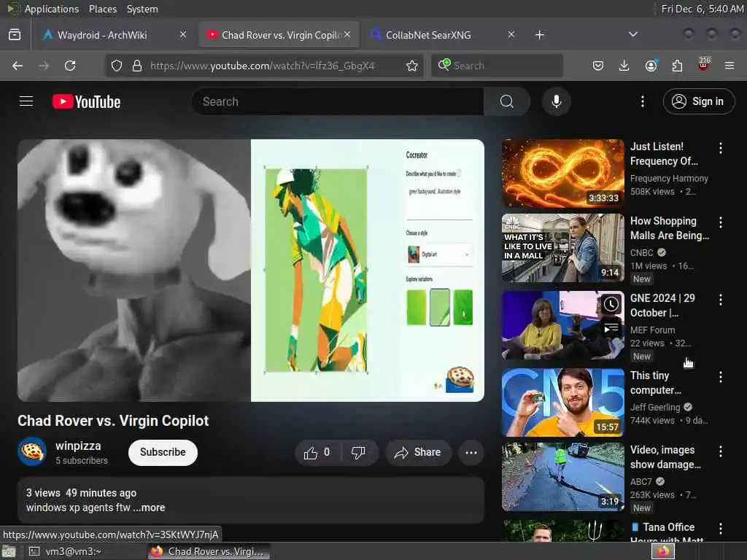Click the video player area

click(x=251, y=270)
